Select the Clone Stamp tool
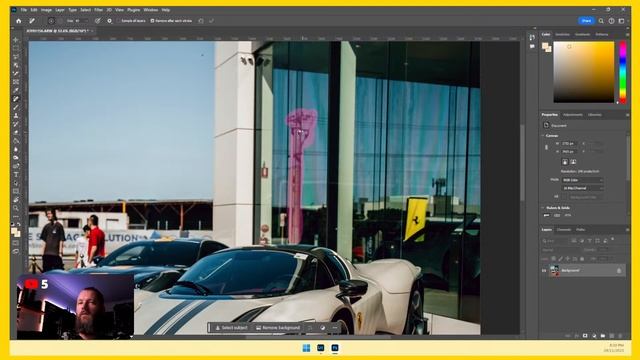640x360 pixels. (16, 116)
